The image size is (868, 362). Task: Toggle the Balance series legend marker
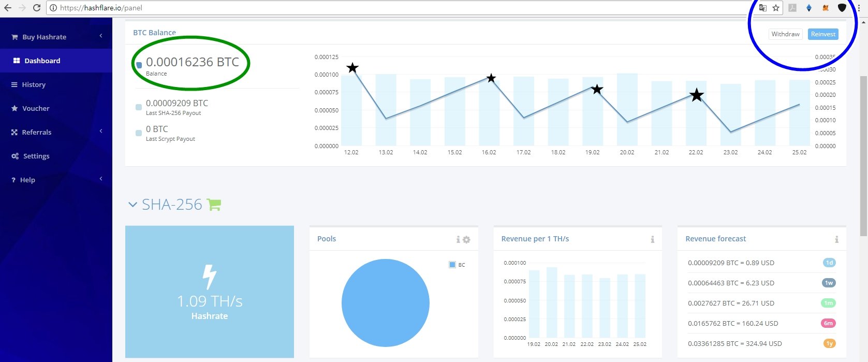[139, 65]
